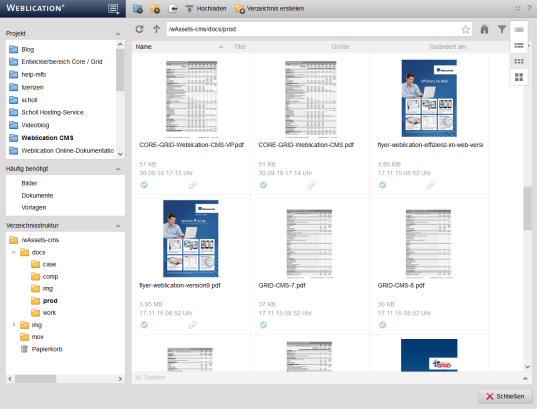
Task: Open the filter funnel icon
Action: tap(502, 29)
